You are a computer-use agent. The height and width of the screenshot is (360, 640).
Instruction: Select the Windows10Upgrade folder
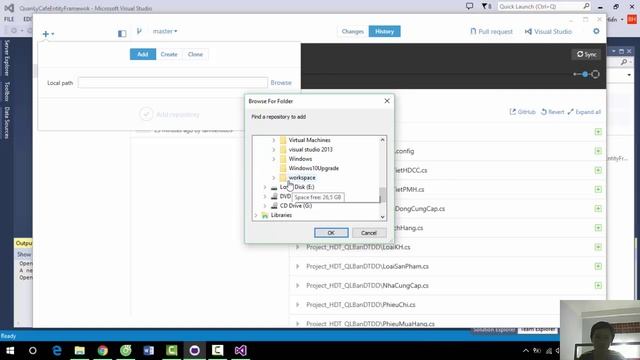[x=313, y=168]
